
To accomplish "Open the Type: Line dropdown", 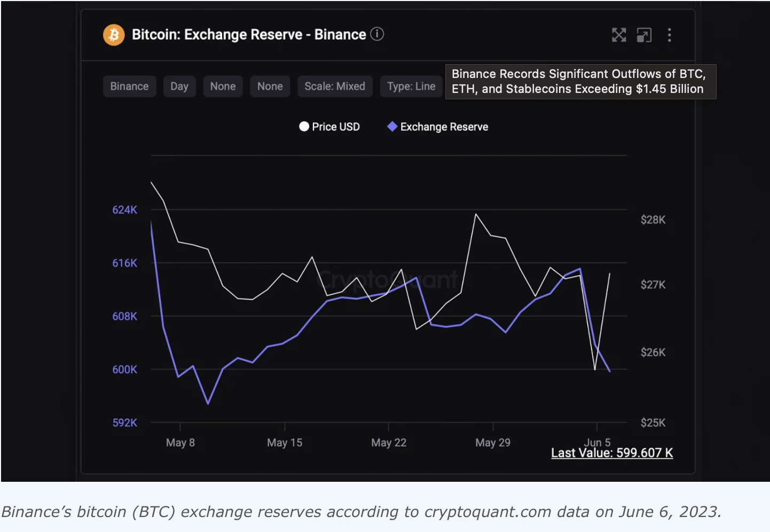I will [411, 86].
